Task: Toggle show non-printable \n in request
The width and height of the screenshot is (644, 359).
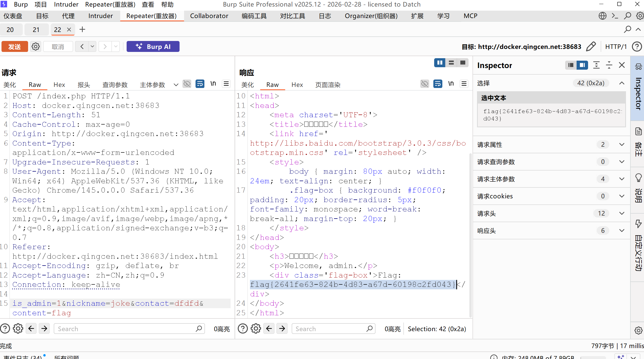Action: pos(213,84)
